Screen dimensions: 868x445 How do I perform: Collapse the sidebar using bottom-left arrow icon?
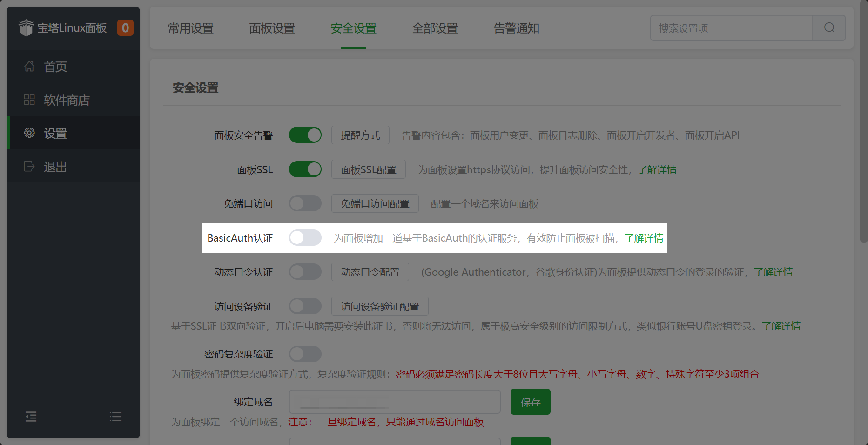pyautogui.click(x=31, y=417)
